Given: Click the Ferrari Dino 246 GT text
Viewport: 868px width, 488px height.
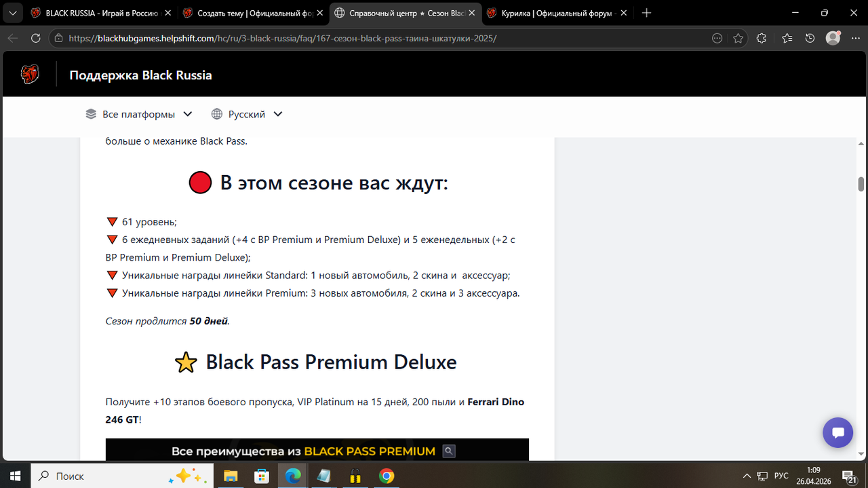Looking at the screenshot, I should tap(315, 411).
